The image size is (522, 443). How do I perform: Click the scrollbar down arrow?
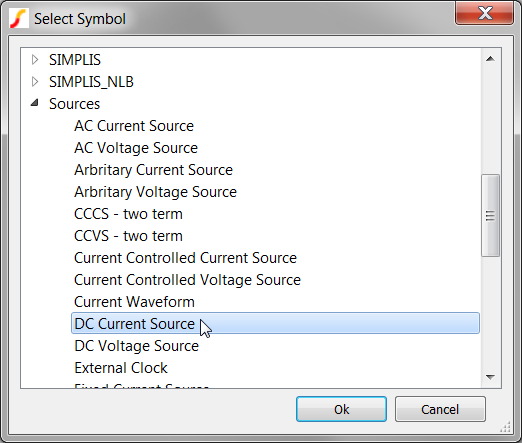(x=490, y=377)
